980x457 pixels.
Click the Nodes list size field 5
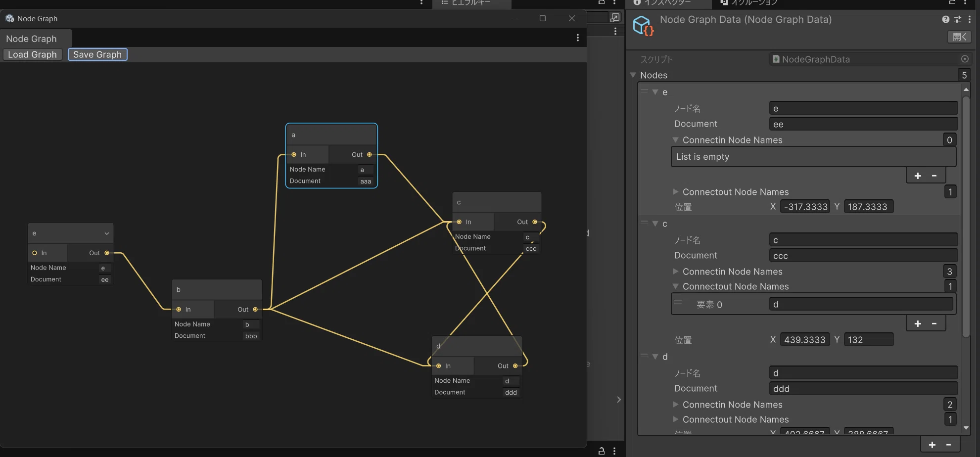click(x=964, y=75)
